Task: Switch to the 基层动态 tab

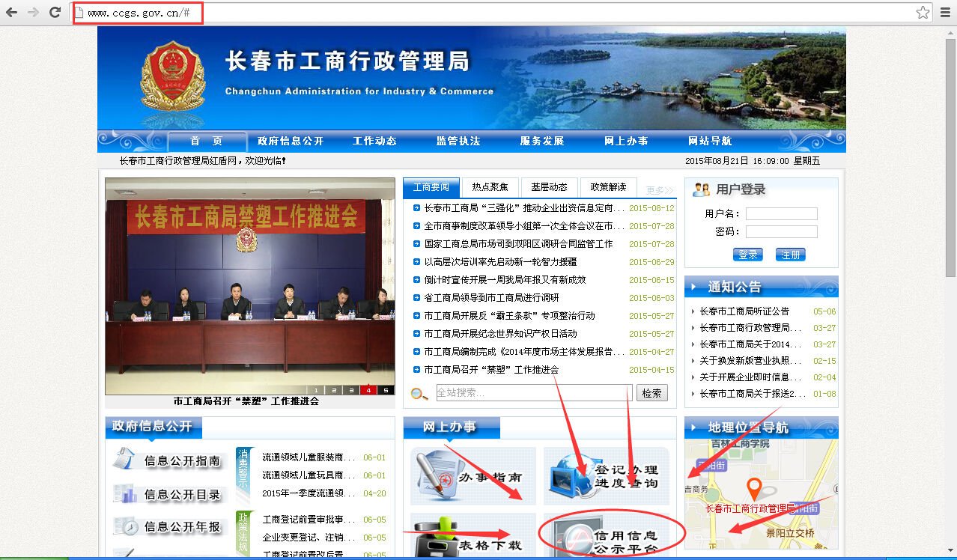Action: (x=549, y=187)
